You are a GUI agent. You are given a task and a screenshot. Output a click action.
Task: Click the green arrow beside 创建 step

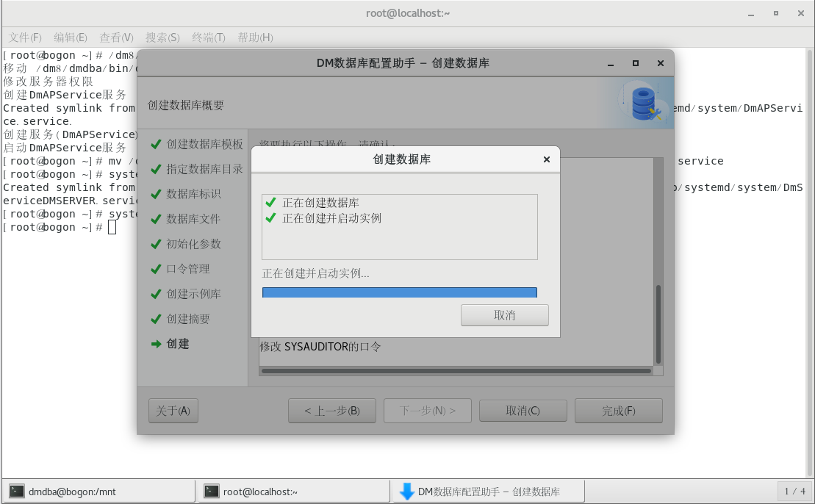pos(156,343)
